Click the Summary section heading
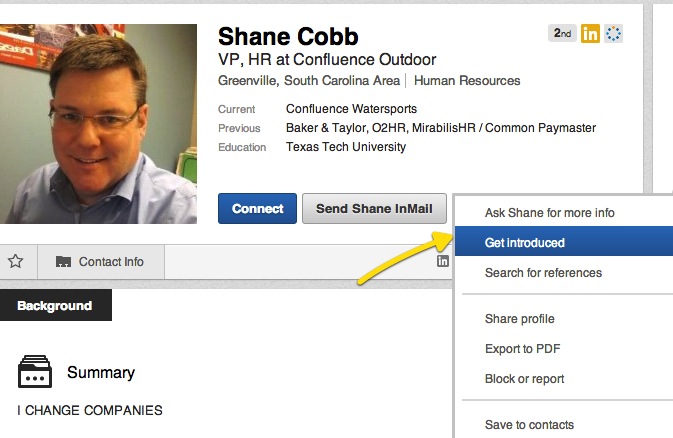Viewport: 673px width, 438px height. point(101,372)
